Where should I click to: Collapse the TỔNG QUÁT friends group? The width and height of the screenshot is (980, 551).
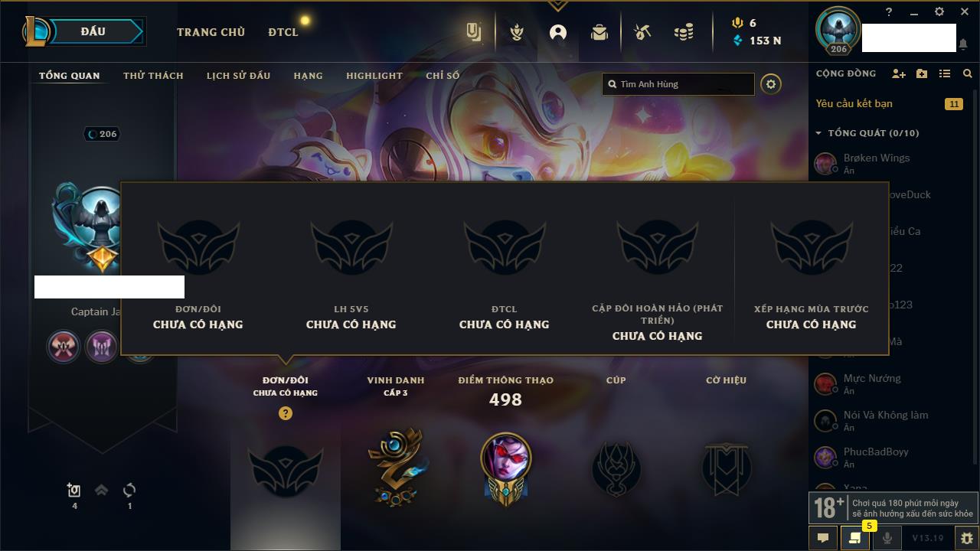818,133
